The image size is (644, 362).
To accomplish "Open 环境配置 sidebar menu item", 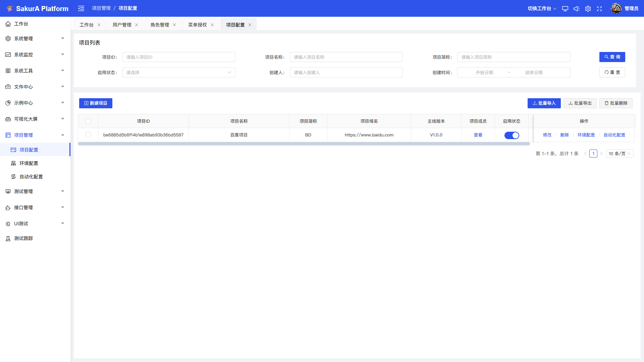I will click(29, 163).
